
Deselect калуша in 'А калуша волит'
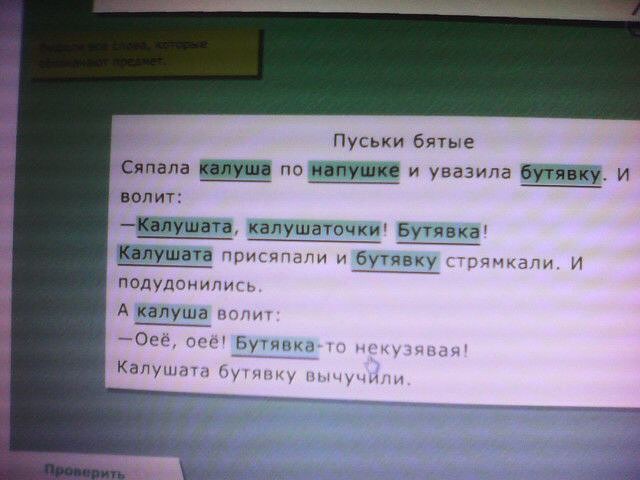(x=173, y=313)
